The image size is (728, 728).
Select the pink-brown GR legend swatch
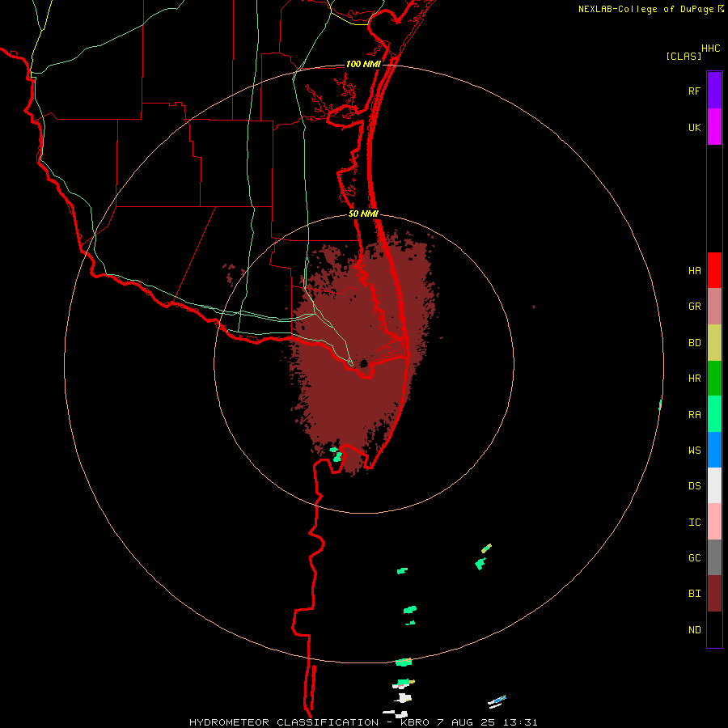[x=714, y=307]
